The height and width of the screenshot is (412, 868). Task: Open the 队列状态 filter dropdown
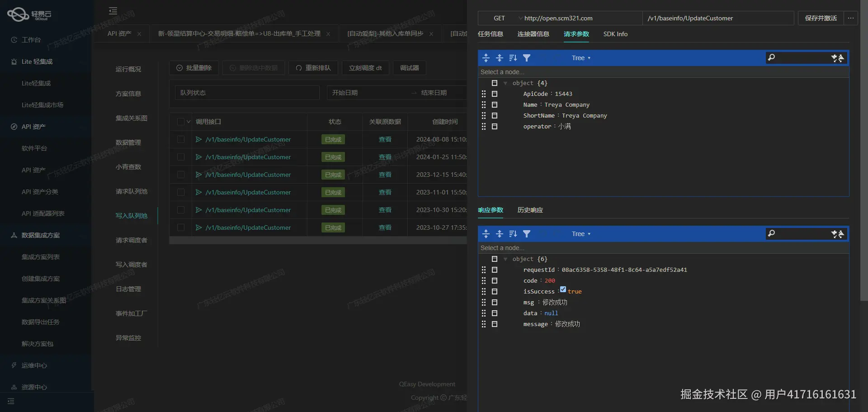point(247,93)
